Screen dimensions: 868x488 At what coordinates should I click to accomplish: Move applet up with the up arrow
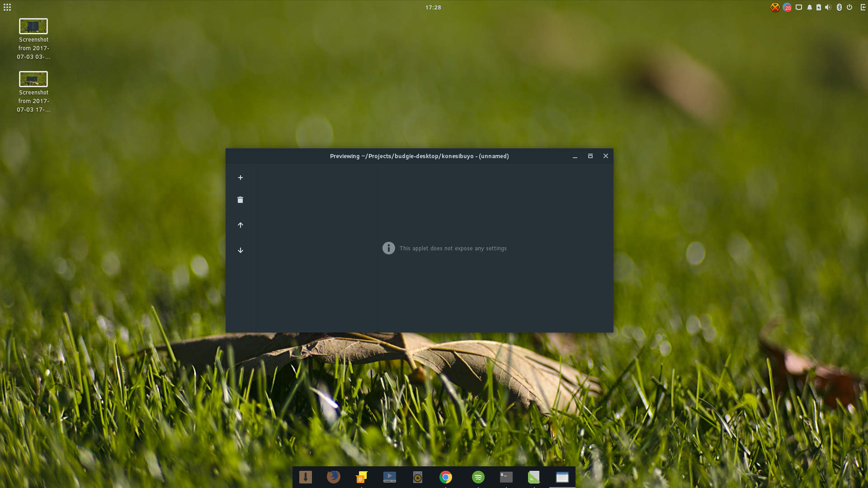click(241, 225)
